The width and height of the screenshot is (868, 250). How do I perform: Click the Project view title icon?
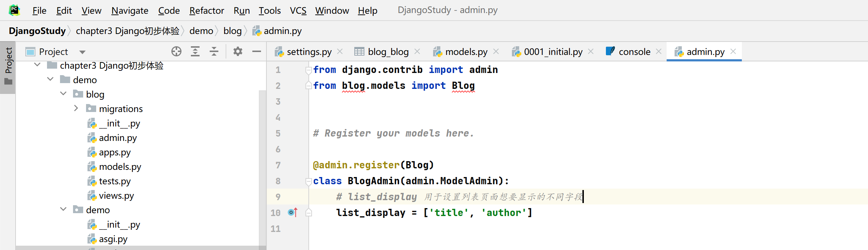click(30, 52)
